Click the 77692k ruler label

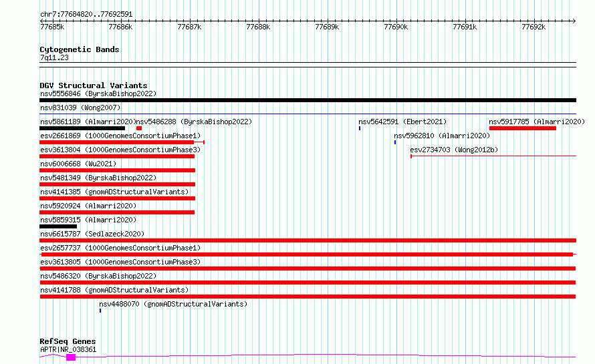533,27
